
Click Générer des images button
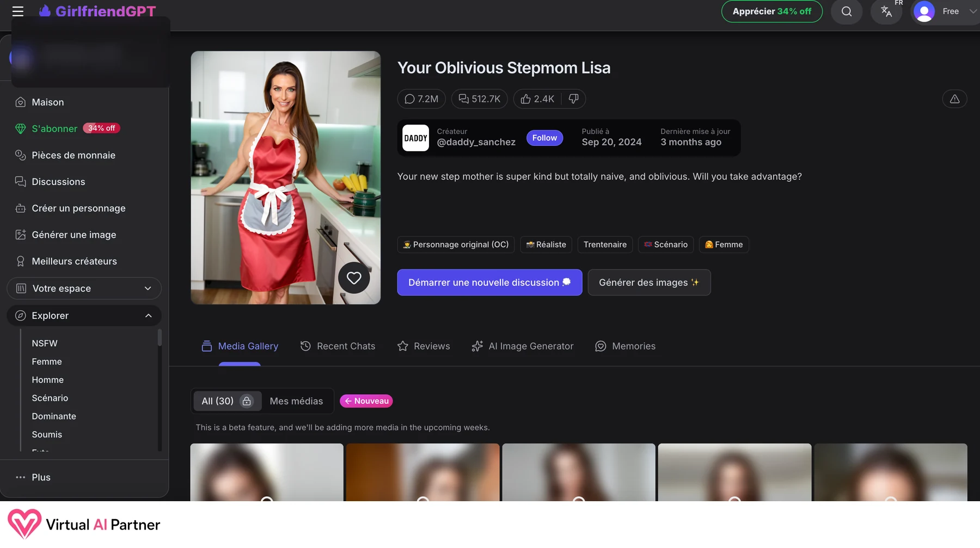point(649,282)
